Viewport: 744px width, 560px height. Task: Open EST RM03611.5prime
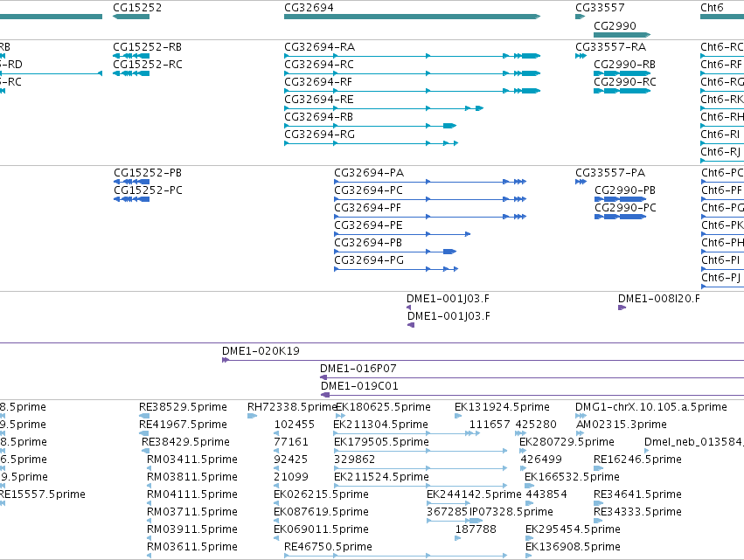[192, 548]
